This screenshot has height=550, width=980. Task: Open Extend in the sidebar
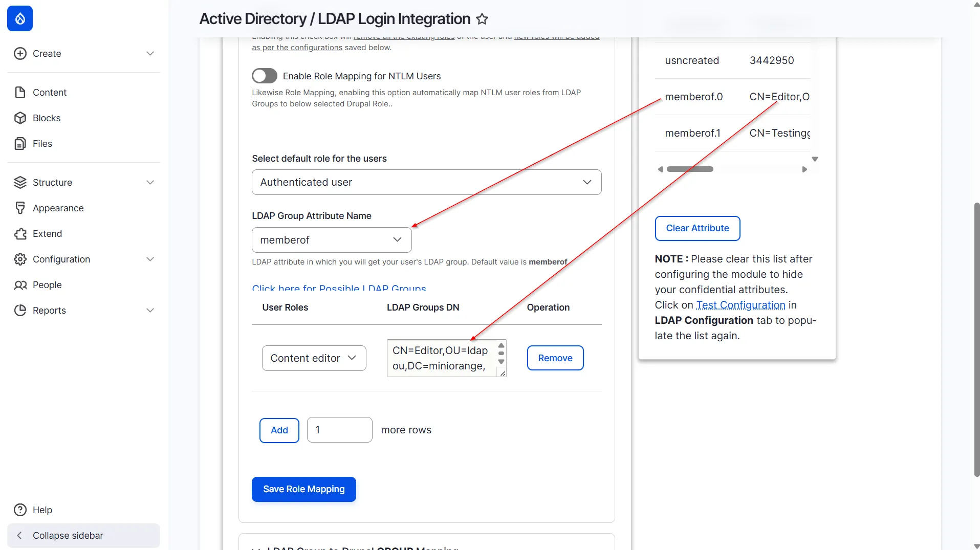click(x=47, y=234)
